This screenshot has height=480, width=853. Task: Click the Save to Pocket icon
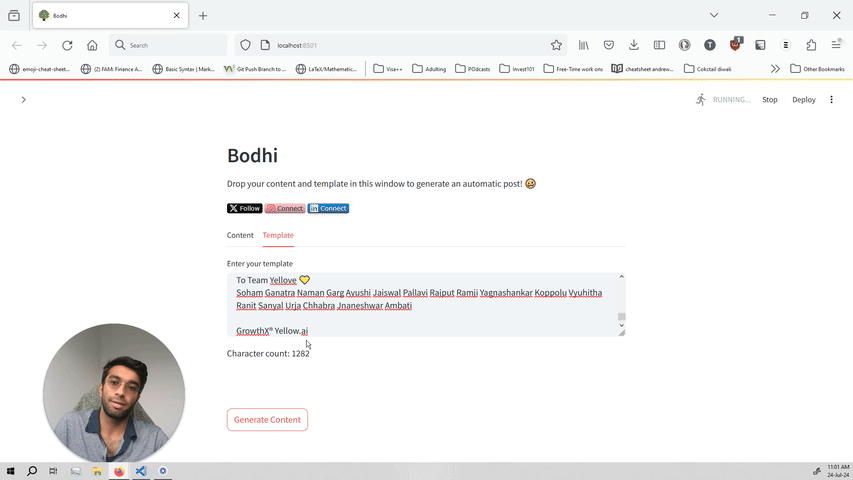coord(608,45)
